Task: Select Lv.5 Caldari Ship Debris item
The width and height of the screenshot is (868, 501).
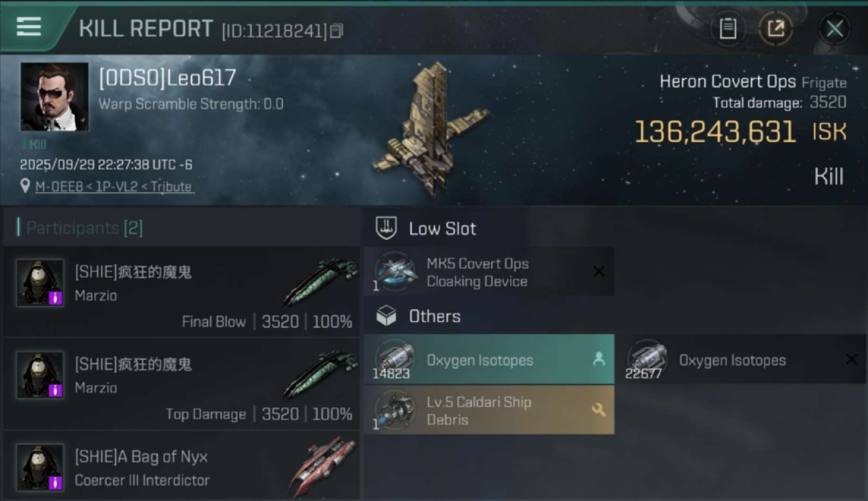Action: (x=489, y=410)
